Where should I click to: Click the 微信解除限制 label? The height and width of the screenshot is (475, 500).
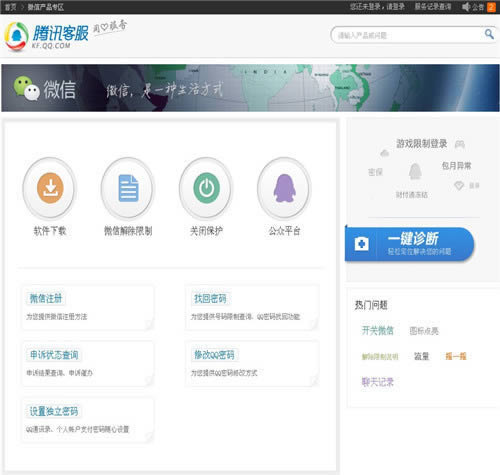tap(128, 231)
